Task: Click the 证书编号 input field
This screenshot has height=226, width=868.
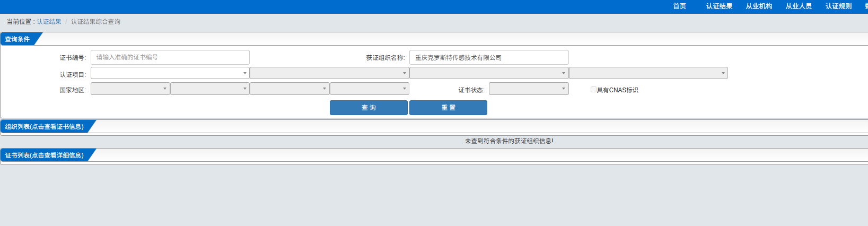Action: [170, 57]
